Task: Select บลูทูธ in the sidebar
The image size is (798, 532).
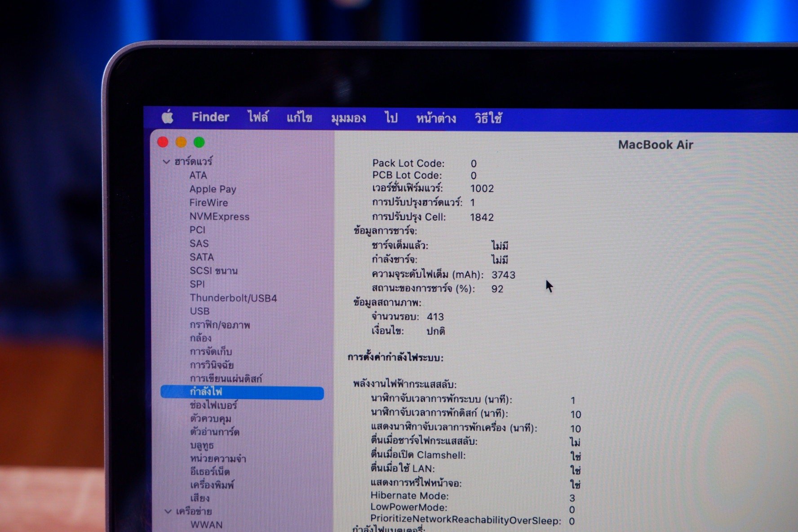Action: (x=202, y=445)
